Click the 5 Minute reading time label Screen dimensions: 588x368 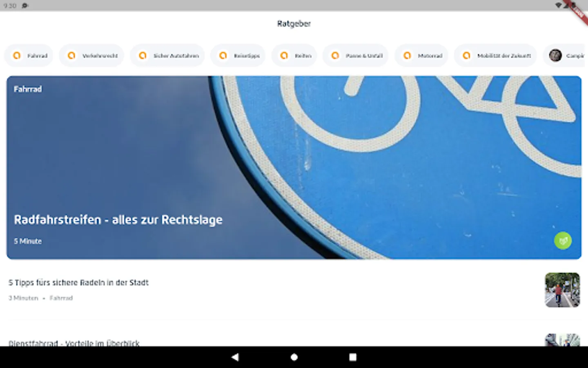(x=28, y=241)
